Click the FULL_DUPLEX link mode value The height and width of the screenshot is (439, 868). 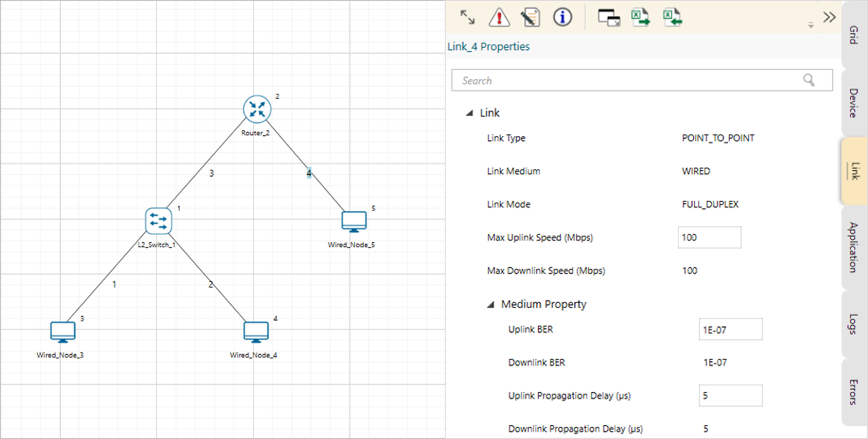point(710,204)
